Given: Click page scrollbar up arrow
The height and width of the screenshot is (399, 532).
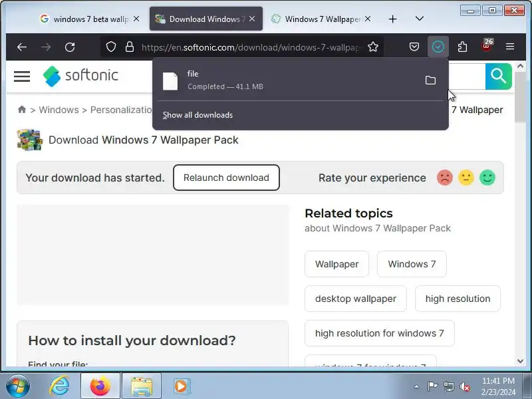Looking at the screenshot, I should coord(521,66).
